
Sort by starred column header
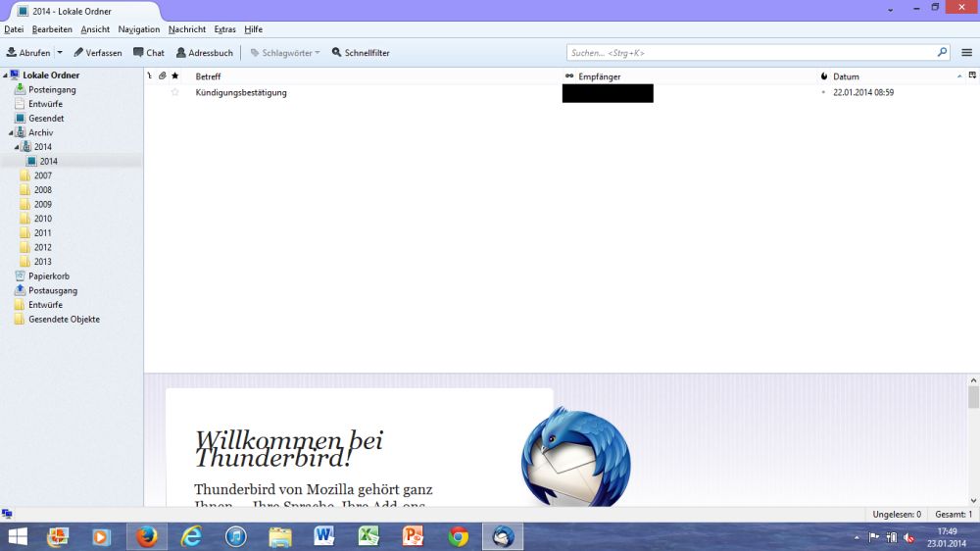[x=175, y=76]
